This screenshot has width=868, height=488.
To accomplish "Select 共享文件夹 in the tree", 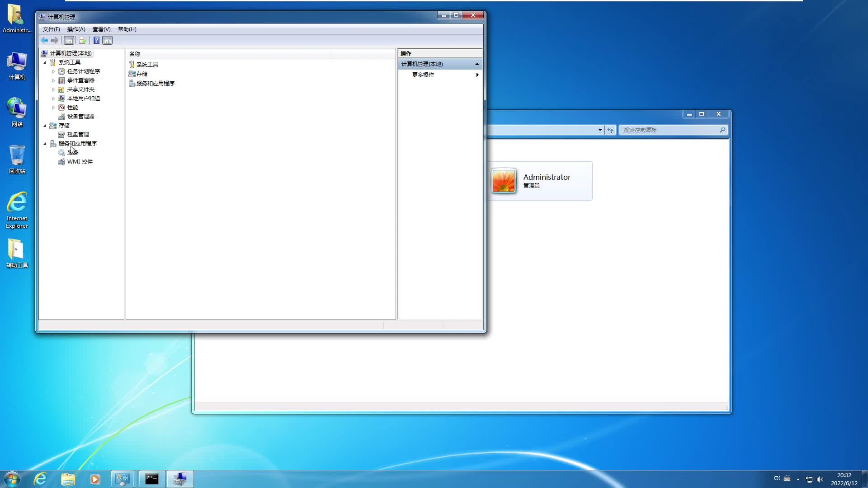I will pyautogui.click(x=81, y=89).
